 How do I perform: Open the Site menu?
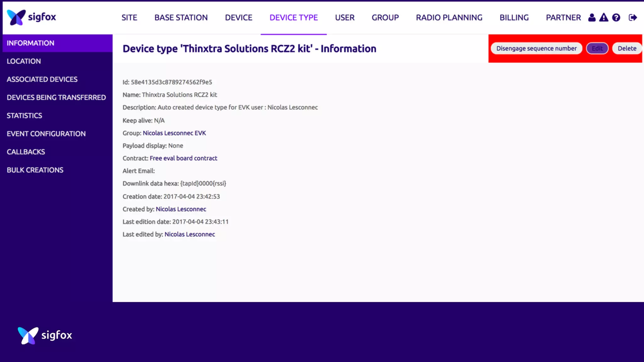tap(129, 18)
